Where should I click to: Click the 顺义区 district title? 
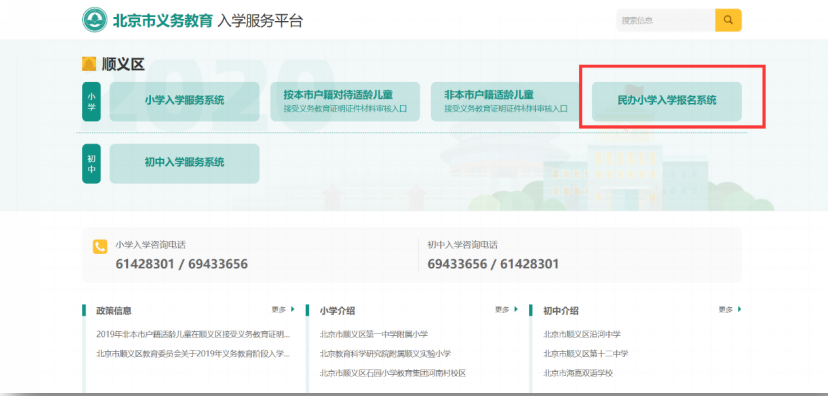coord(123,64)
